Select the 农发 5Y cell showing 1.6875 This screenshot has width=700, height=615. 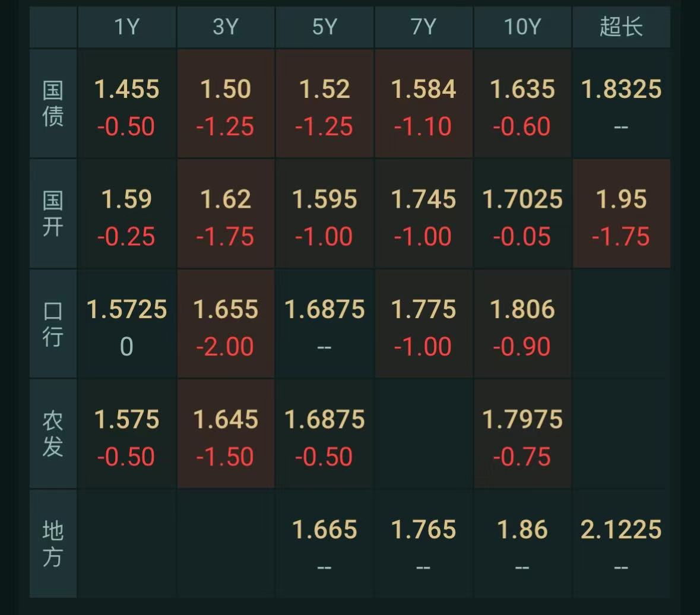pos(325,434)
